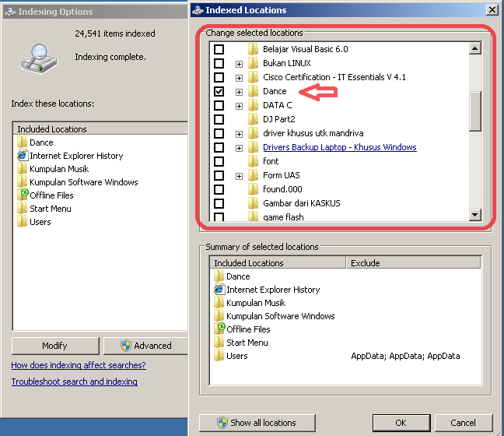Click the Exclude column header
The height and width of the screenshot is (436, 504).
(413, 263)
